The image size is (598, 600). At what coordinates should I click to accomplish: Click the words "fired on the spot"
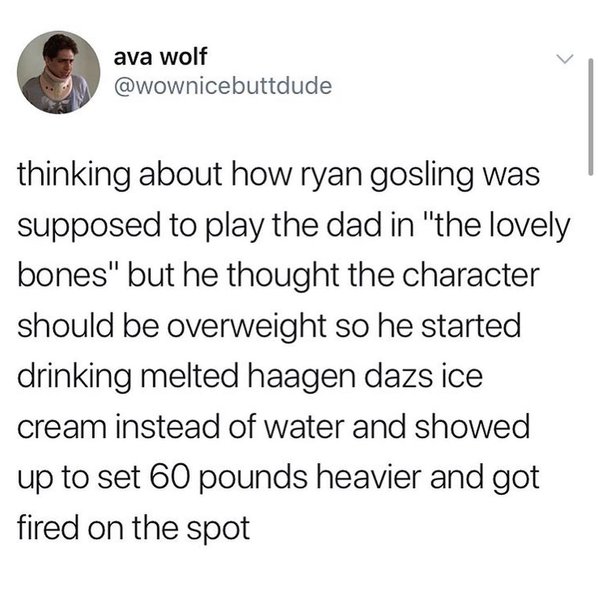(134, 528)
